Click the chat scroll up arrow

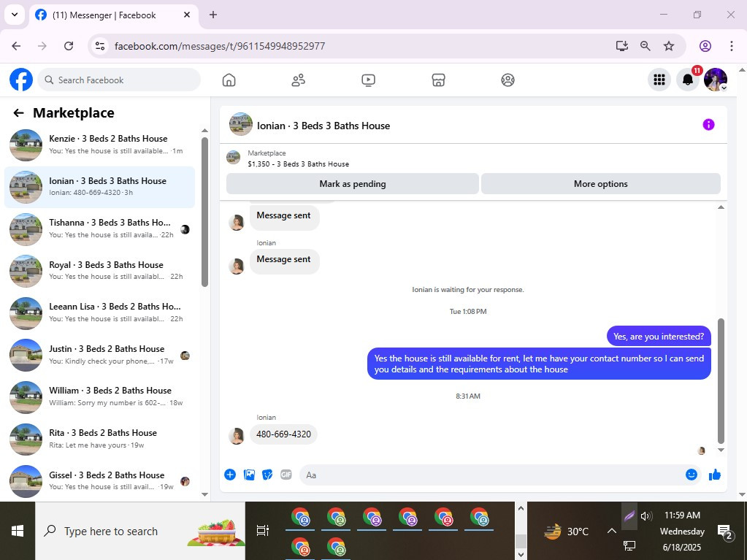(721, 207)
